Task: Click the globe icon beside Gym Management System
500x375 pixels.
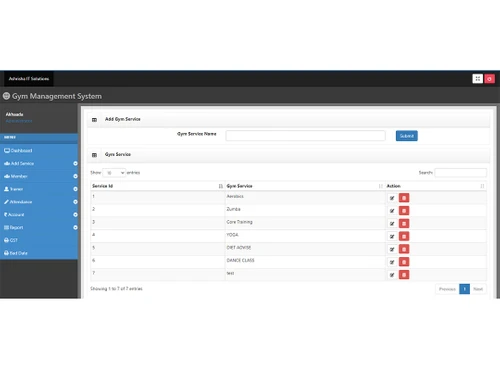Action: coord(6,96)
